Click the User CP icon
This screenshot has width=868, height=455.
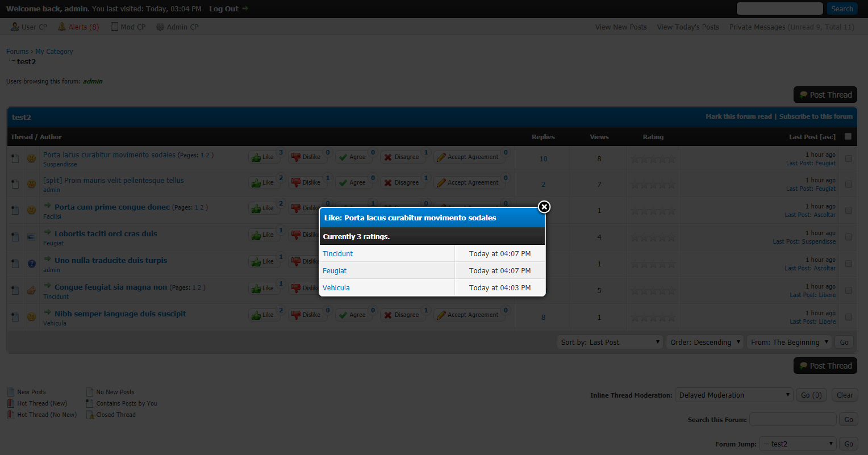pos(15,27)
